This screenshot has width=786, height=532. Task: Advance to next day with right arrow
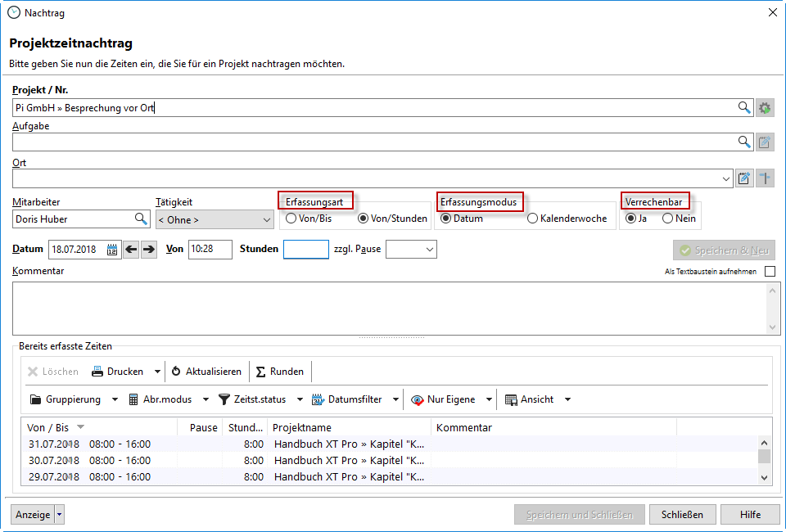click(148, 250)
